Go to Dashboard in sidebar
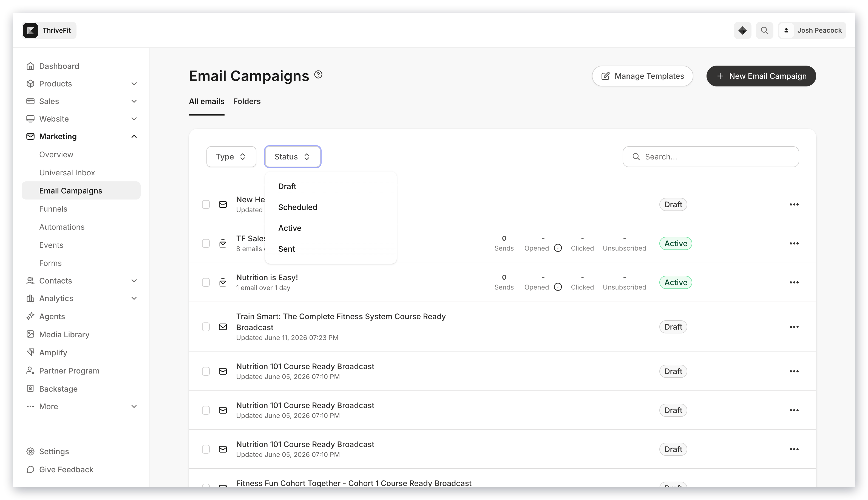The height and width of the screenshot is (500, 868). point(59,66)
